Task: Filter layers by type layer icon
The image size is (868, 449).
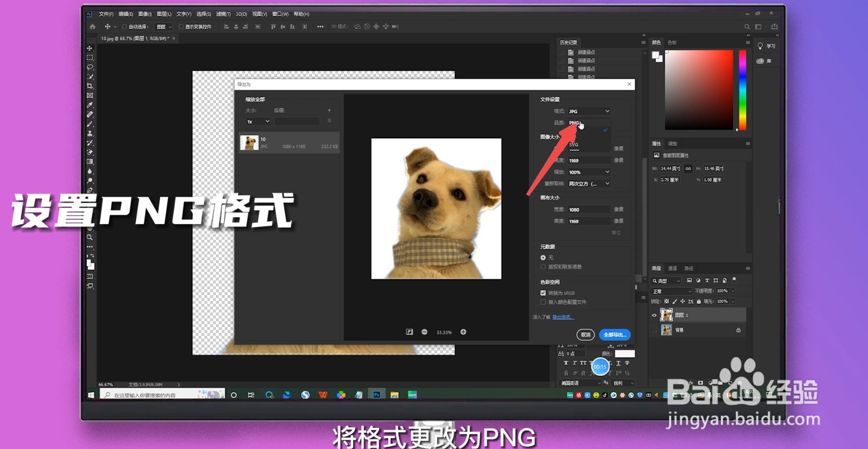Action: 707,280
